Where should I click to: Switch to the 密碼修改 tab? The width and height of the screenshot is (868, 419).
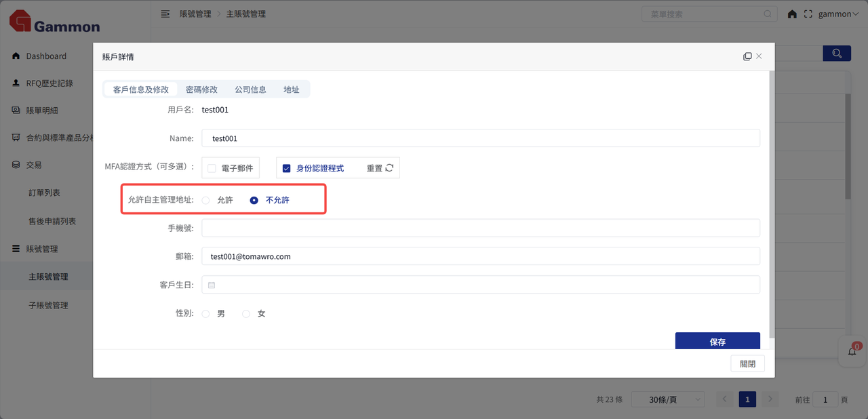click(201, 89)
